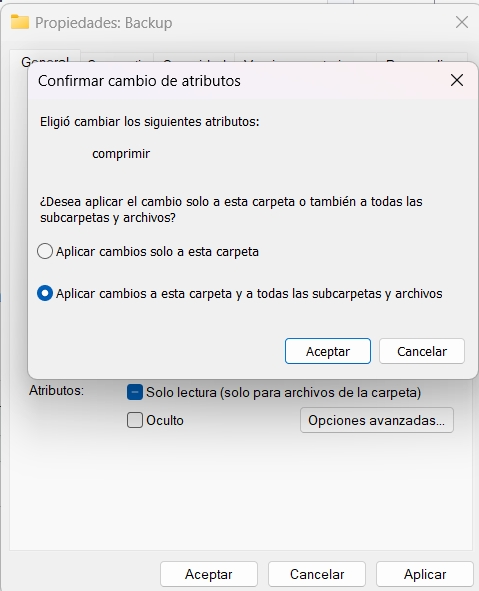Select Aplicar cambios solo a esta carpeta
This screenshot has width=479, height=591.
pos(45,251)
